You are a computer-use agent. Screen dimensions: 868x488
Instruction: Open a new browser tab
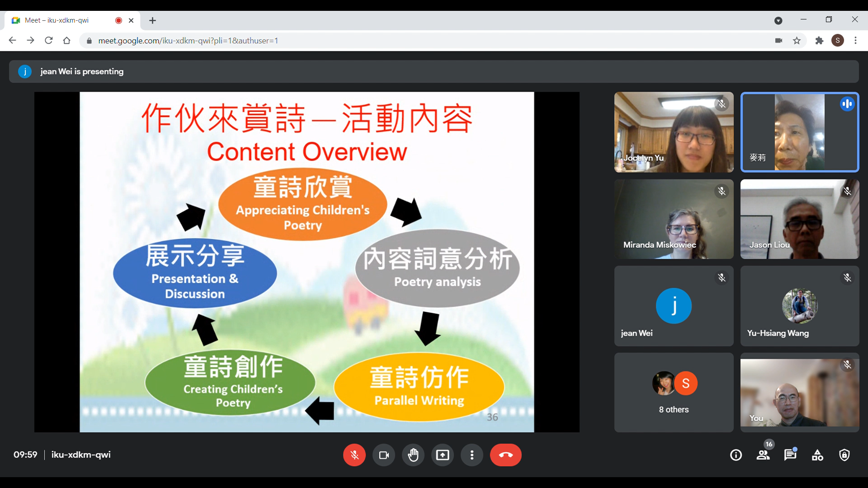coord(153,20)
